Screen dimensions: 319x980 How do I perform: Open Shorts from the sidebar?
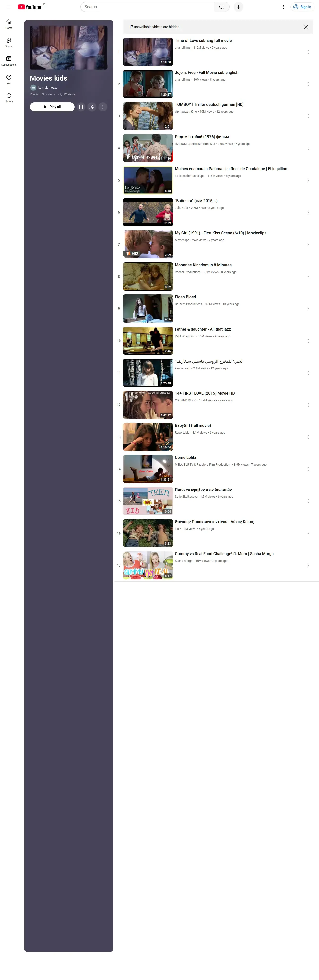9,42
